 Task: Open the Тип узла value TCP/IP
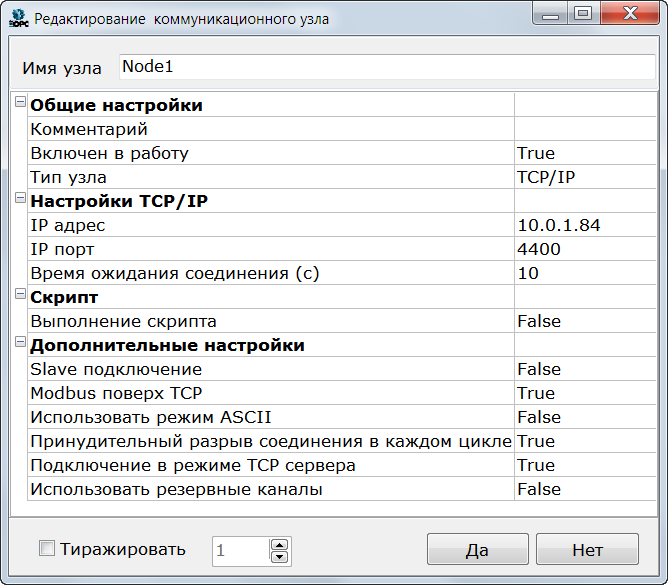pos(585,177)
